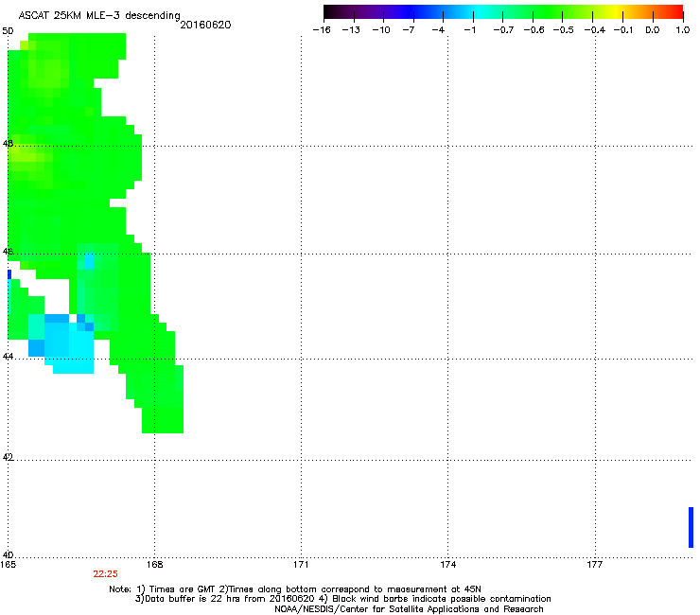Click the '-0.5' color bar label
The image size is (700, 615).
(x=564, y=30)
